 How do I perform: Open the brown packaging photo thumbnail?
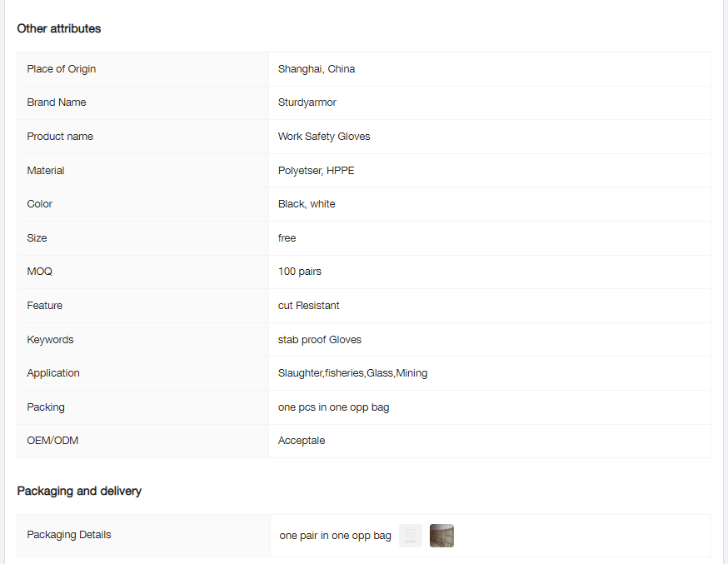coord(441,536)
